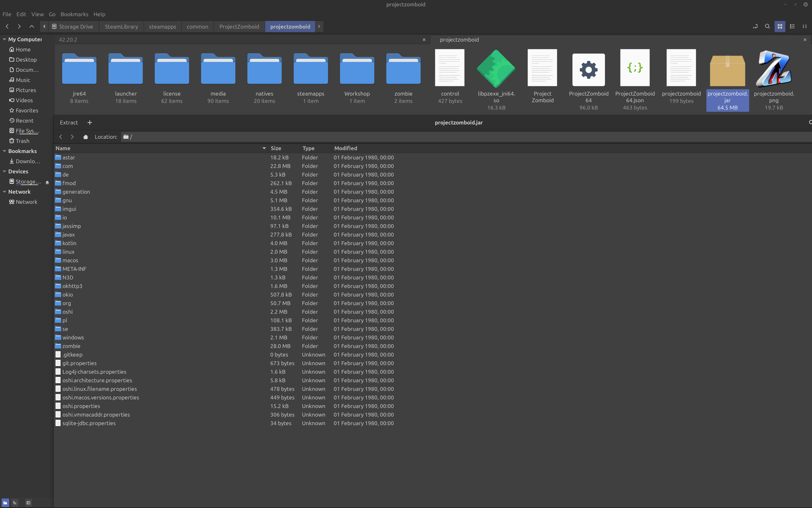Open the Help menu
Image resolution: width=812 pixels, height=508 pixels.
click(x=99, y=14)
